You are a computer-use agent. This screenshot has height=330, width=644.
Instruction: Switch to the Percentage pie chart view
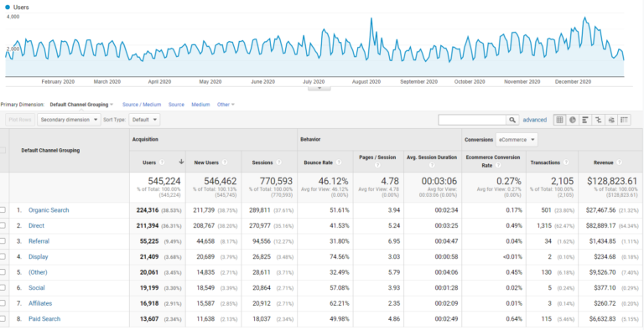click(572, 120)
